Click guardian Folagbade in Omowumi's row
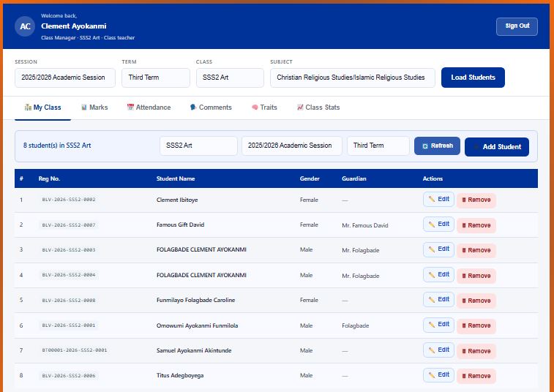The image size is (554, 392). tap(356, 325)
